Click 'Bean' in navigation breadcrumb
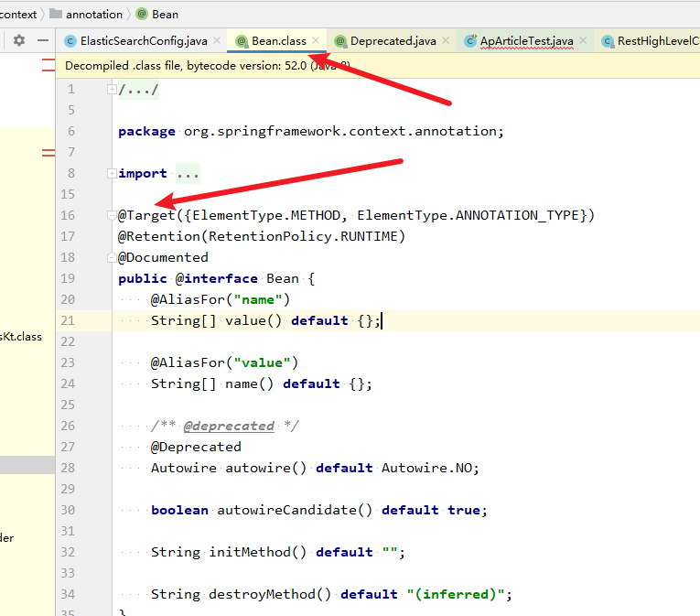The width and height of the screenshot is (700, 616). pyautogui.click(x=165, y=15)
